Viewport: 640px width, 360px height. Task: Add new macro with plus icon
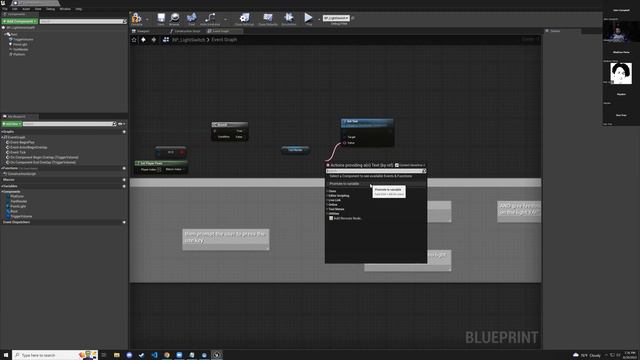click(x=124, y=180)
